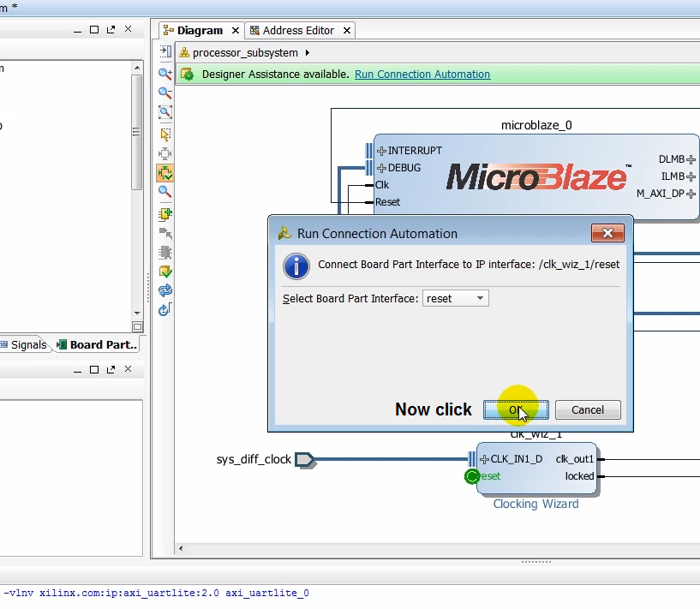
Task: Click the Regenerate Layout icon
Action: tap(165, 290)
